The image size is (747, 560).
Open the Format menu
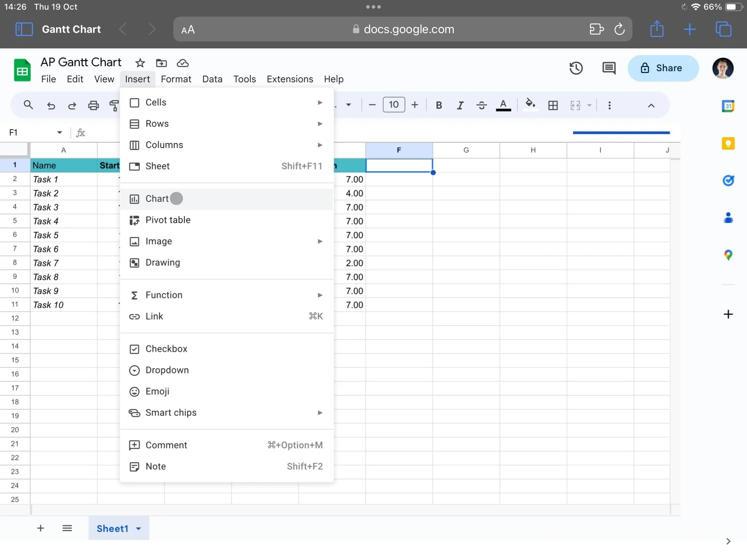tap(176, 79)
